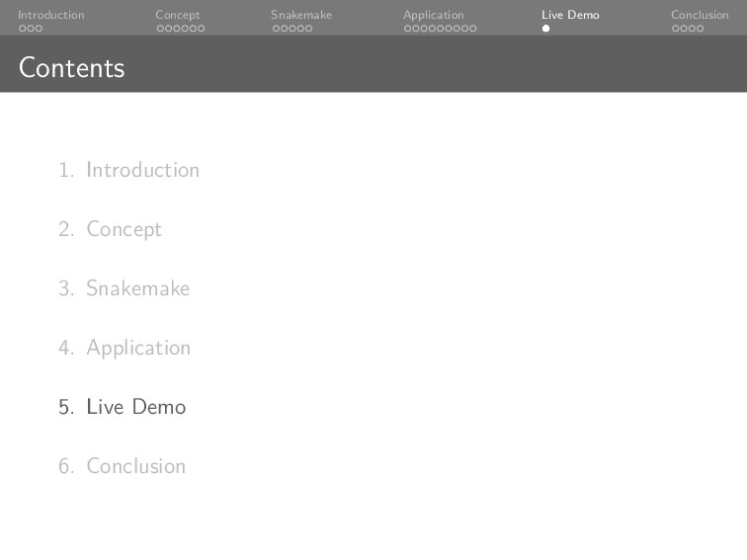Screen dimensions: 747x560
Task: Click the Contents slide title
Action: (71, 67)
